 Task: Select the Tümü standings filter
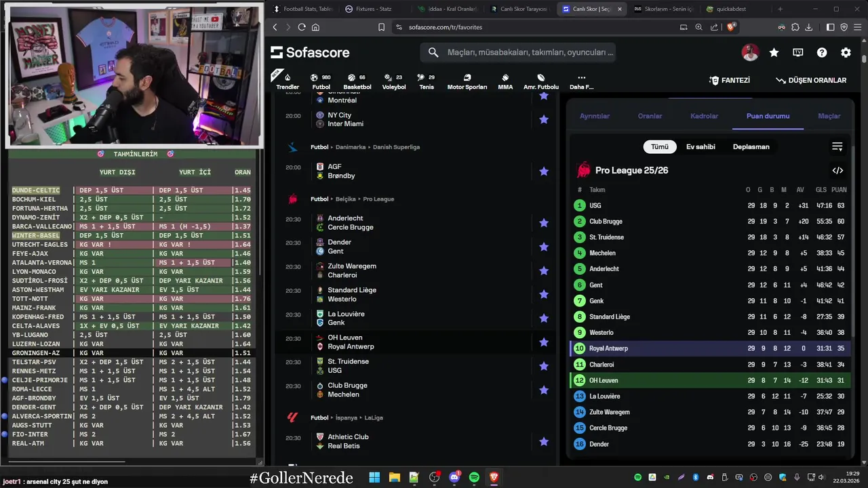click(660, 146)
